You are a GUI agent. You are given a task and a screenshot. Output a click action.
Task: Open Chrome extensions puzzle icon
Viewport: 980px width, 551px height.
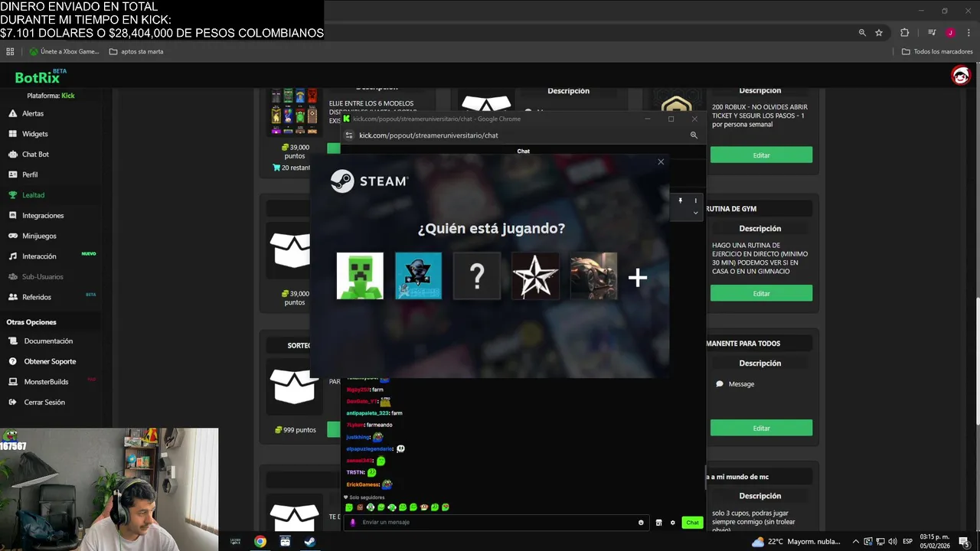tap(904, 33)
